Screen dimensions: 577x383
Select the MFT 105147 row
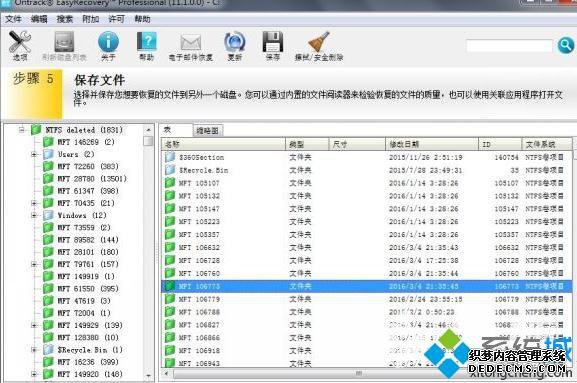click(367, 209)
